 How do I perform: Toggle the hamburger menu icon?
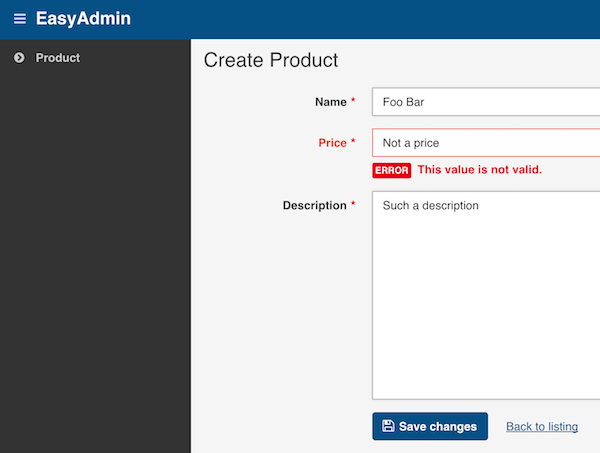[20, 19]
